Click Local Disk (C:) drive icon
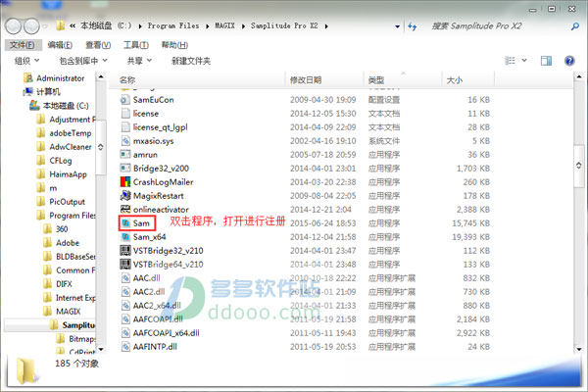Image resolution: width=588 pixels, height=392 pixels. tap(34, 106)
